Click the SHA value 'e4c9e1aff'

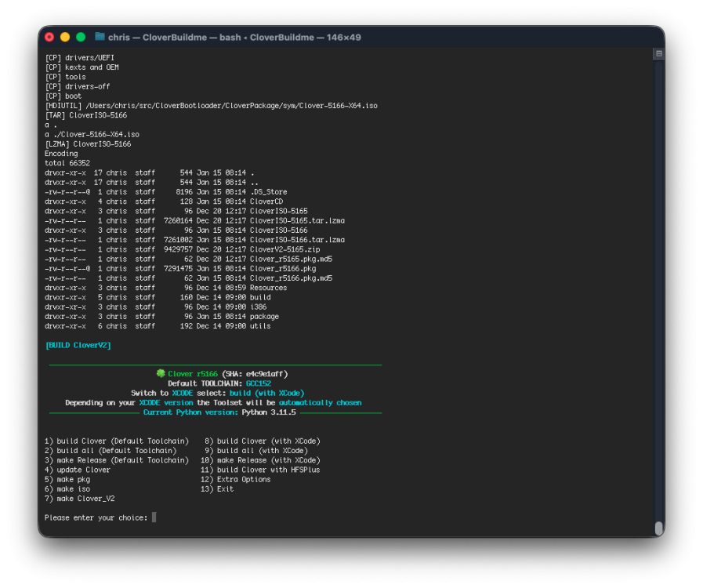click(264, 374)
